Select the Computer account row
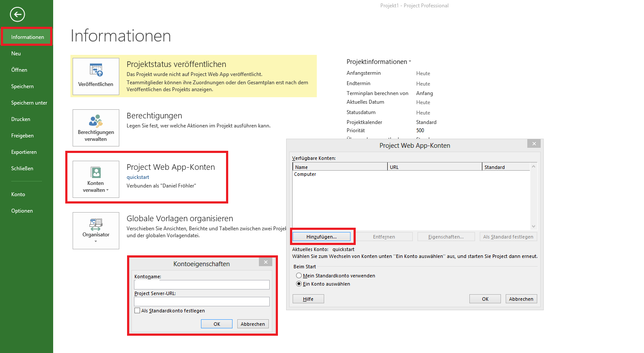This screenshot has height=353, width=644. point(411,175)
